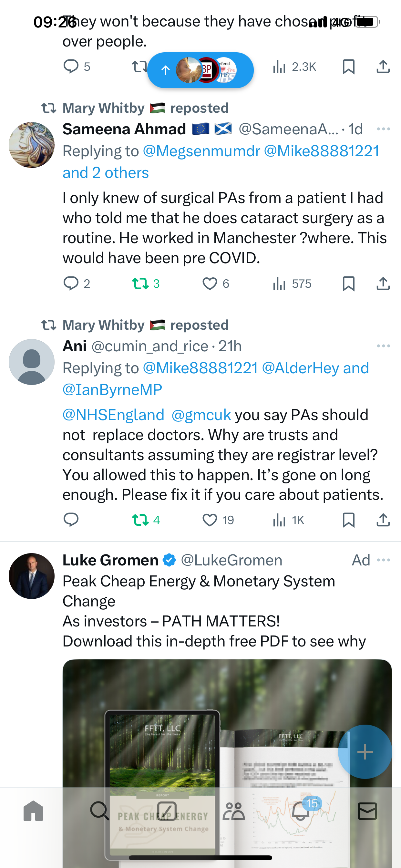Open more options on Sameena Ahmad's post

[x=384, y=129]
